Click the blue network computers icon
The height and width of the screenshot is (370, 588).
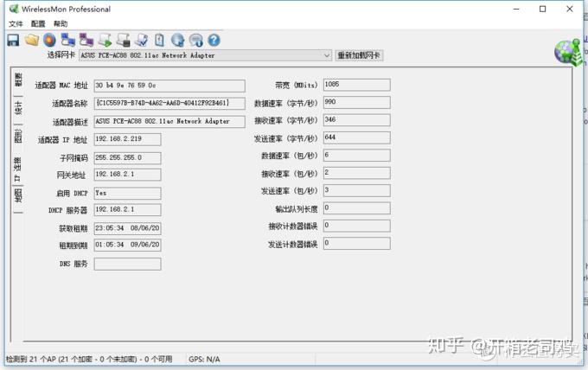67,40
